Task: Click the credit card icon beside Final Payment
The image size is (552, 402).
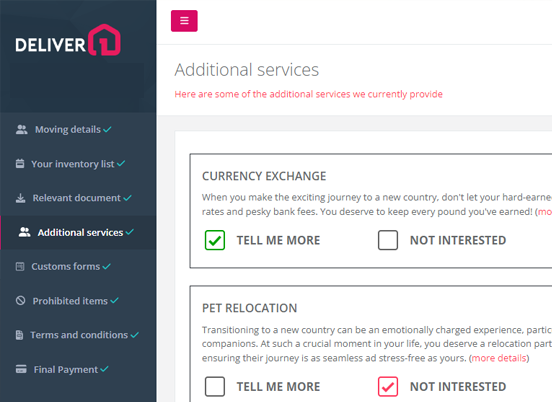Action: click(x=21, y=369)
